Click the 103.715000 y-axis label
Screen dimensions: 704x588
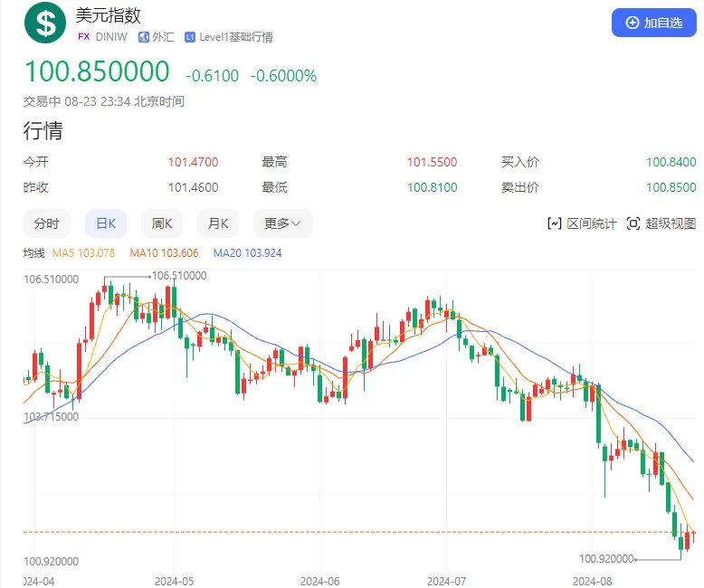[52, 417]
